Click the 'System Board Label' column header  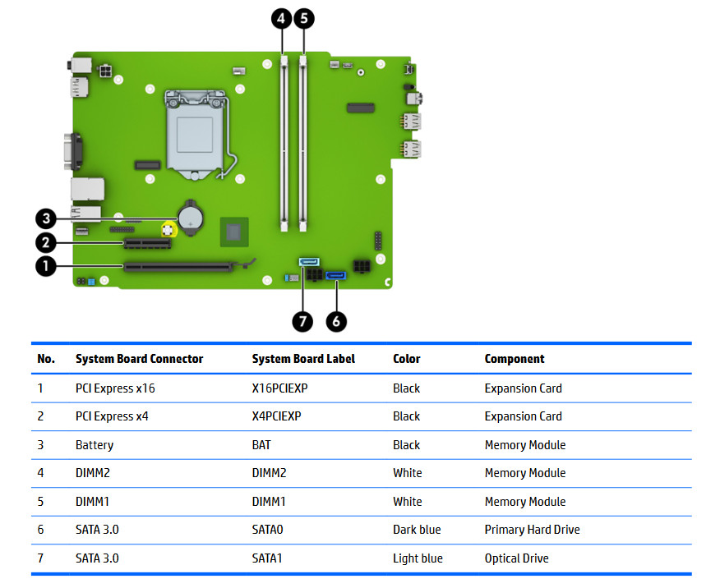303,359
